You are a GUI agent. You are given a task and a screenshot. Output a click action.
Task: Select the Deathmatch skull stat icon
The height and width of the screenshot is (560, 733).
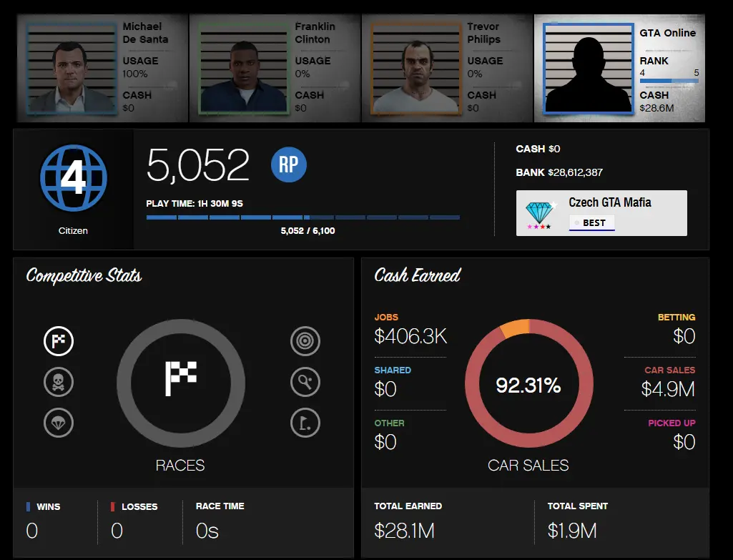click(59, 382)
